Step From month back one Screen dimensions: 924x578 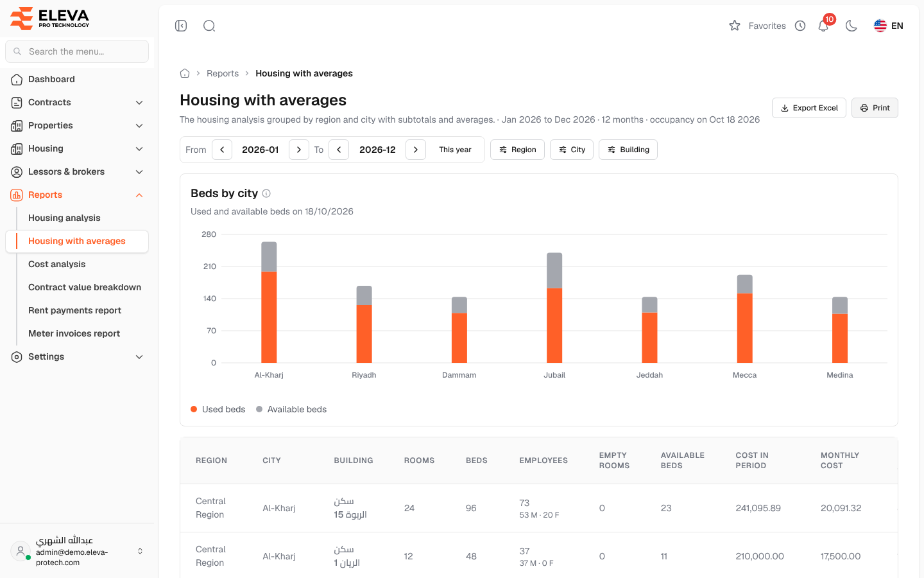click(222, 150)
